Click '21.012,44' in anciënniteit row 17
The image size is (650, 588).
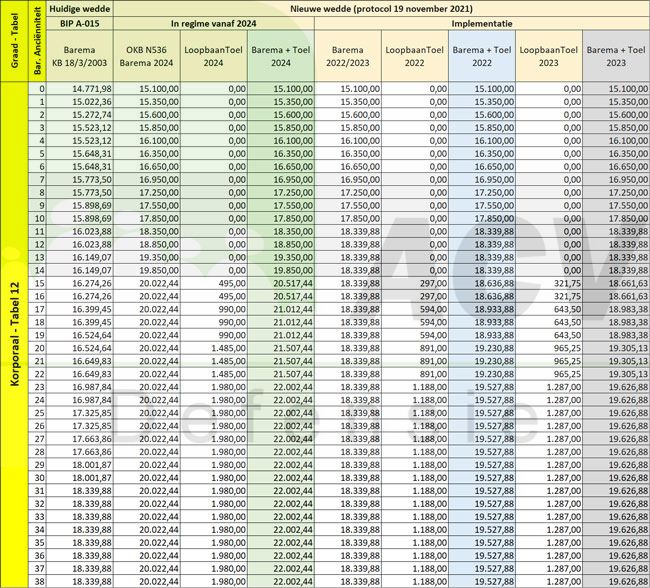(x=293, y=309)
